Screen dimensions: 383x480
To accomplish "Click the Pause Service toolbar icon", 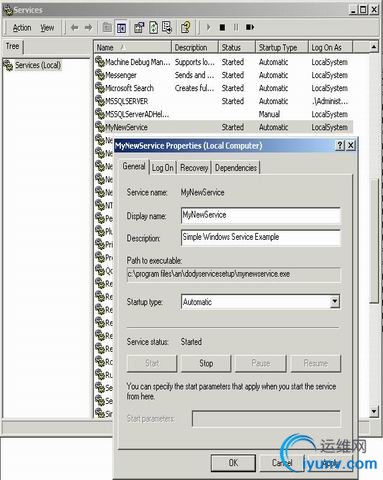I will 236,27.
